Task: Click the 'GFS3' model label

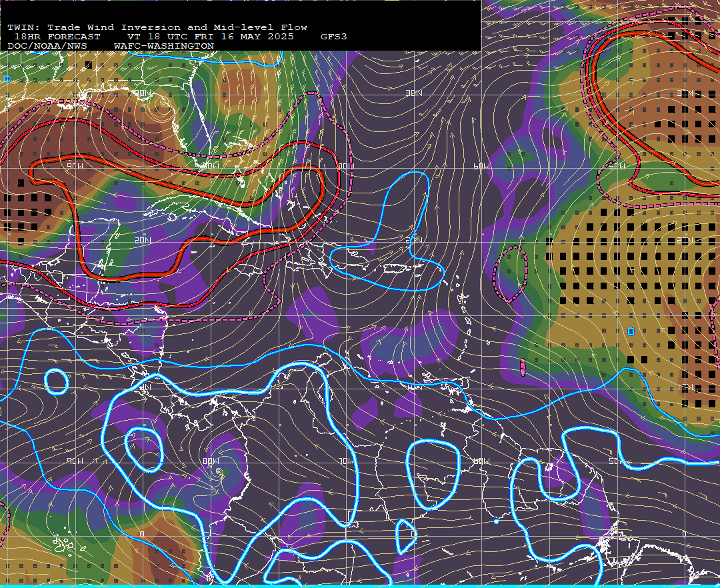Action: coord(334,37)
